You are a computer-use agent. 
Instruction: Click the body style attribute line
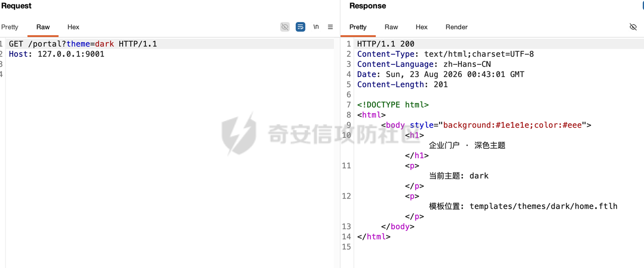[x=487, y=125]
